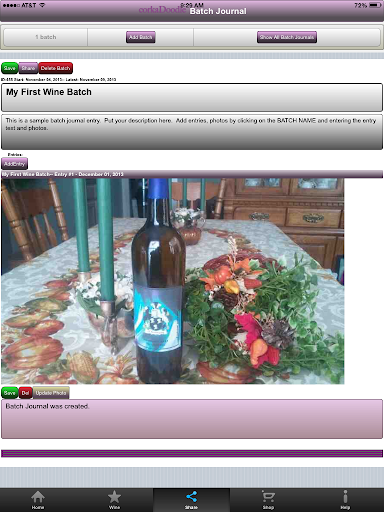The width and height of the screenshot is (384, 512).
Task: Tap the Wi-Fi signal icon in status bar
Action: 42,5
